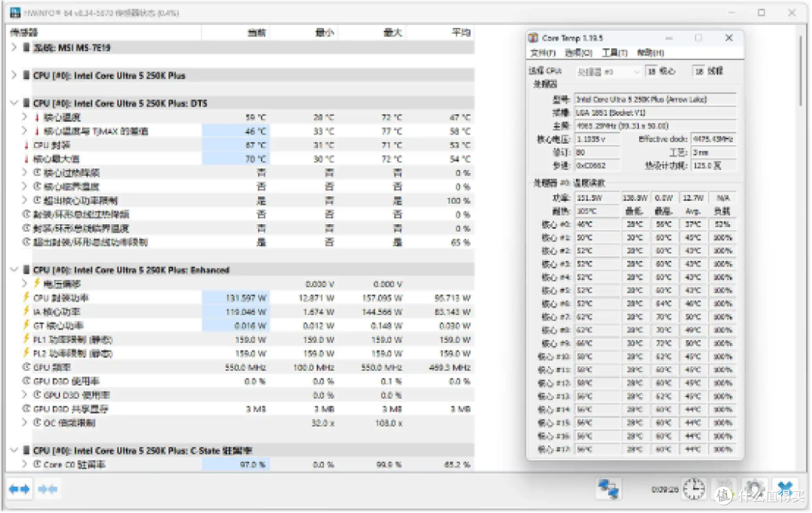This screenshot has width=812, height=513.
Task: Collapse the 250K Plus: DTS group
Action: pos(14,103)
